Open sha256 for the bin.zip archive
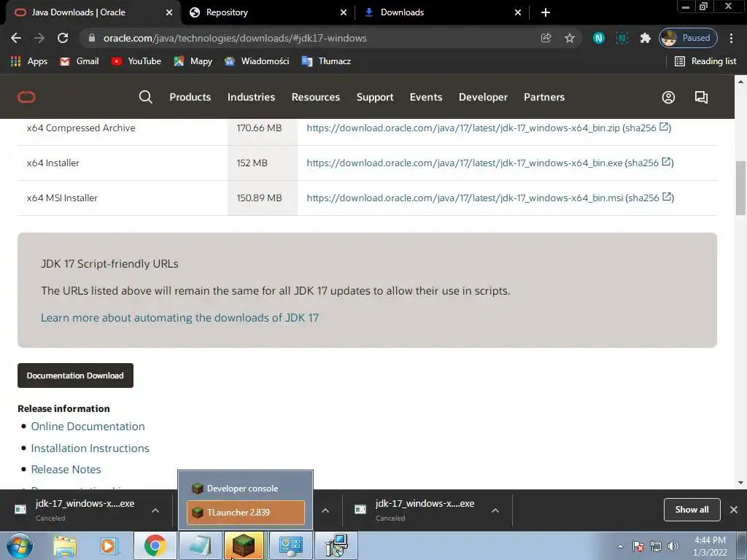The height and width of the screenshot is (560, 747). click(647, 128)
